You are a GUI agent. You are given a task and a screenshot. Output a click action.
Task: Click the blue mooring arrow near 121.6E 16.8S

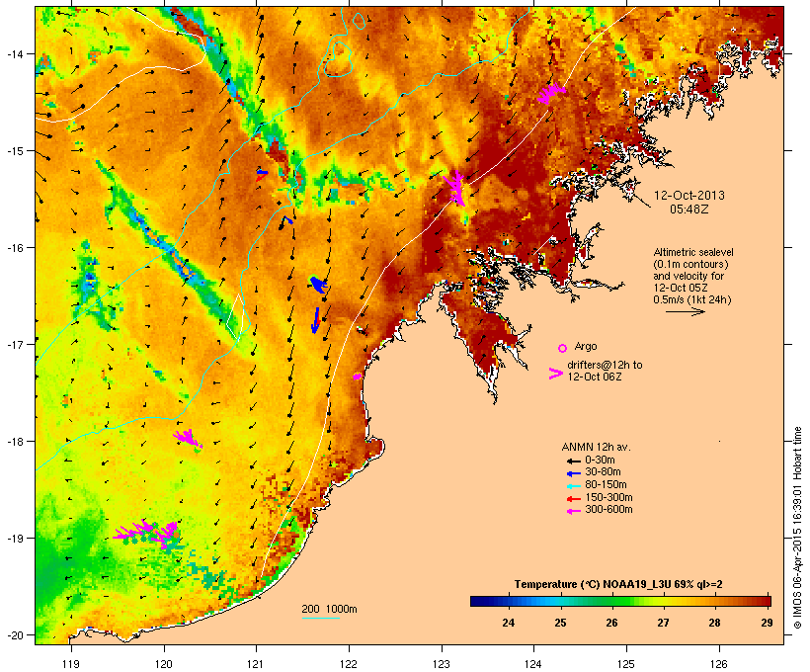point(315,320)
